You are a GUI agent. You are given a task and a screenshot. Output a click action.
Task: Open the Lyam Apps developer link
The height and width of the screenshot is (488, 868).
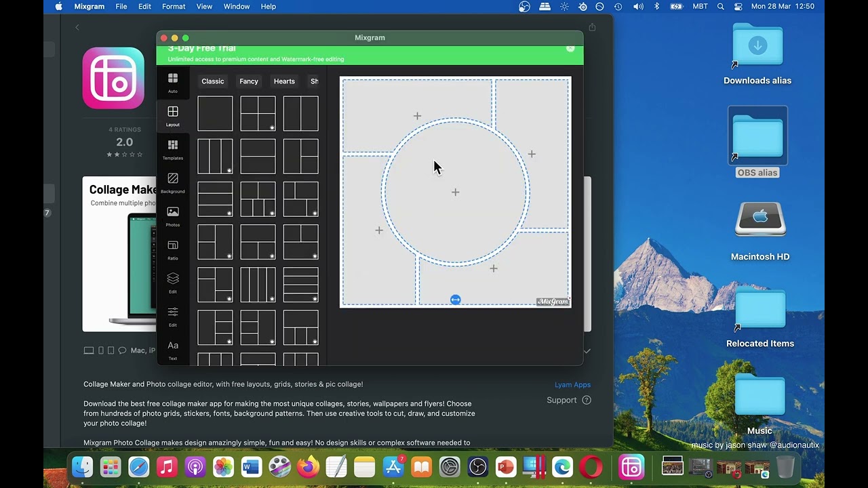point(572,384)
